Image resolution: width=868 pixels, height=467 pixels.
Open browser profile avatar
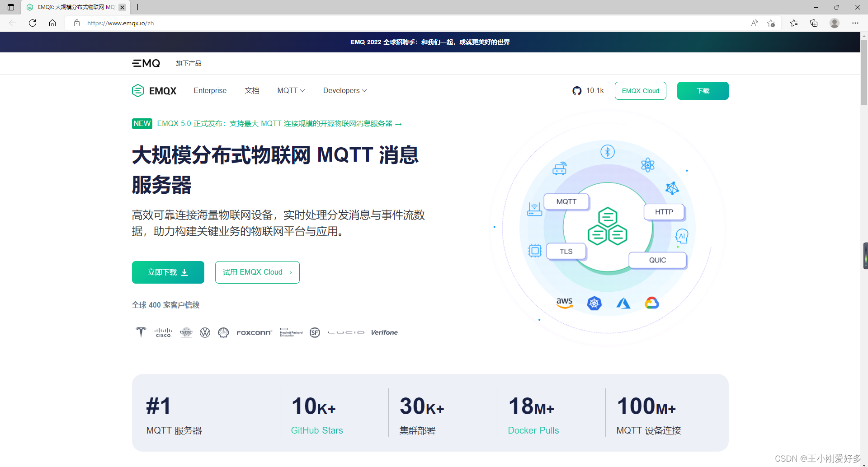coord(835,23)
